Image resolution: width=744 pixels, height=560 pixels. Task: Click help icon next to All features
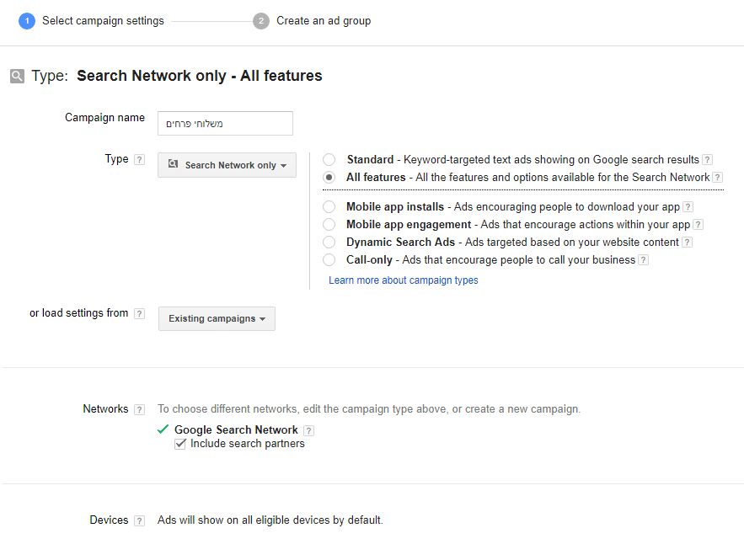click(x=717, y=178)
